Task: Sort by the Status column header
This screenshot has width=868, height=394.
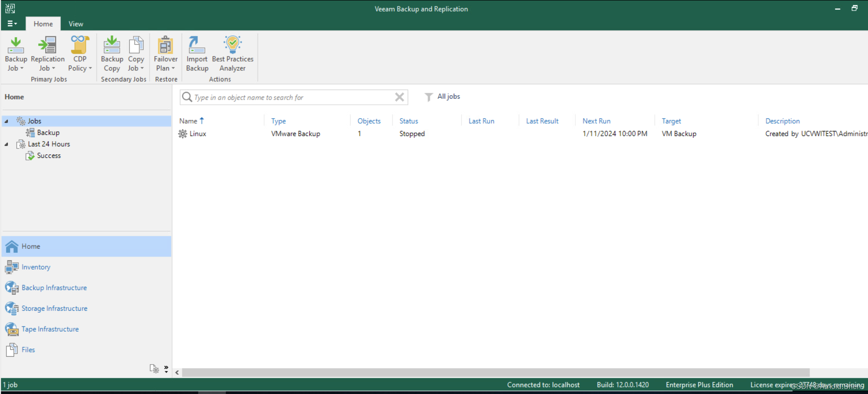Action: [409, 121]
